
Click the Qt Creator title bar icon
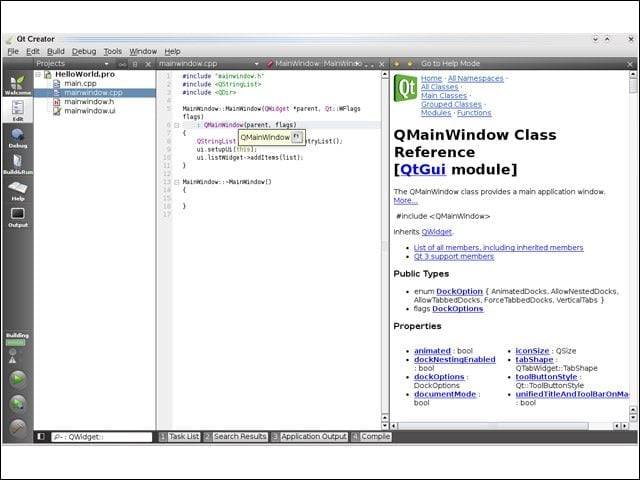[9, 40]
